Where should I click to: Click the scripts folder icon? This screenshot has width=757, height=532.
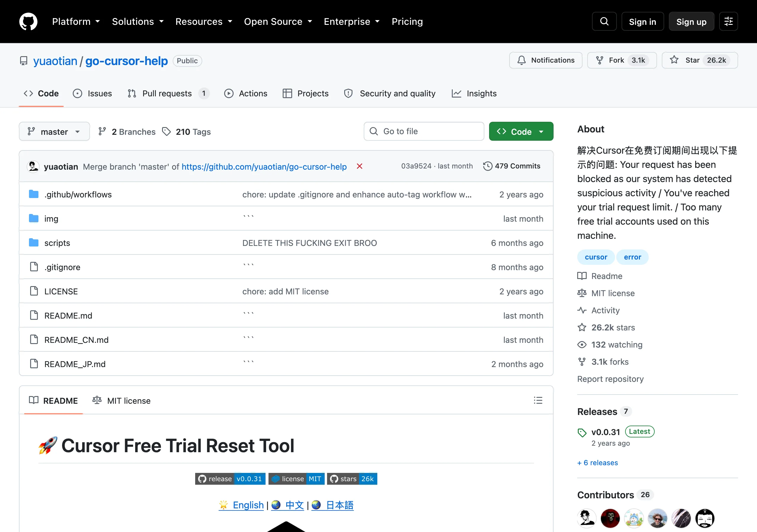(x=34, y=243)
